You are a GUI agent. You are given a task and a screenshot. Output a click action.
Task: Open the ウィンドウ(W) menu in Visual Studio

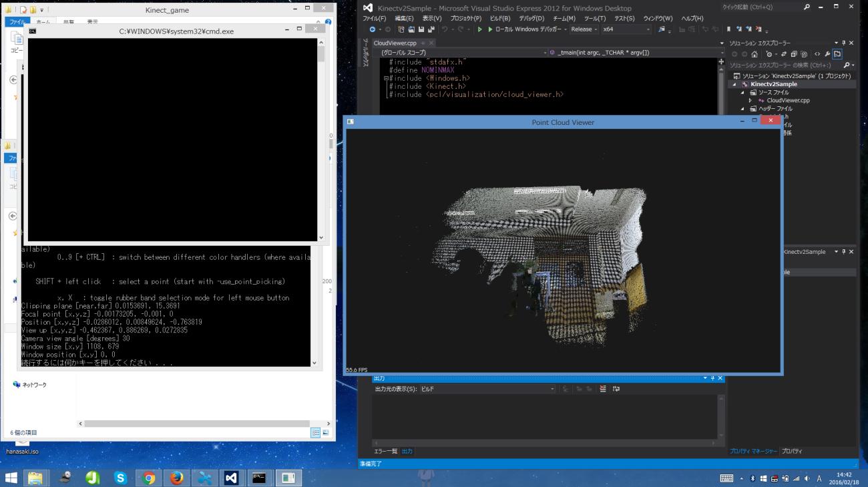[658, 19]
